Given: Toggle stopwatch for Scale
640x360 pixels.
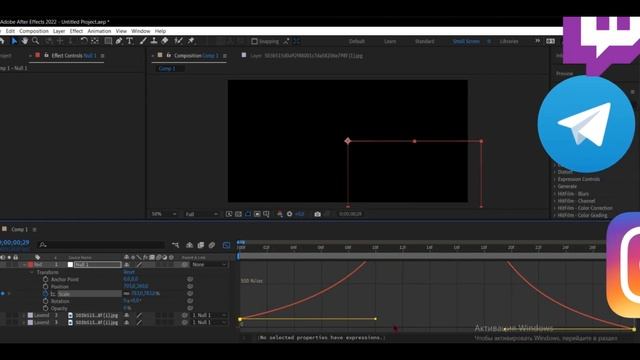Looking at the screenshot, I should (45, 293).
